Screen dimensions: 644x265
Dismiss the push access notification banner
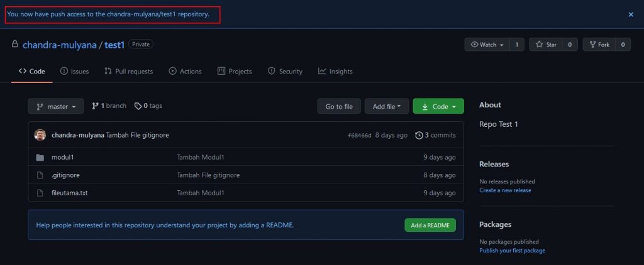coord(631,14)
